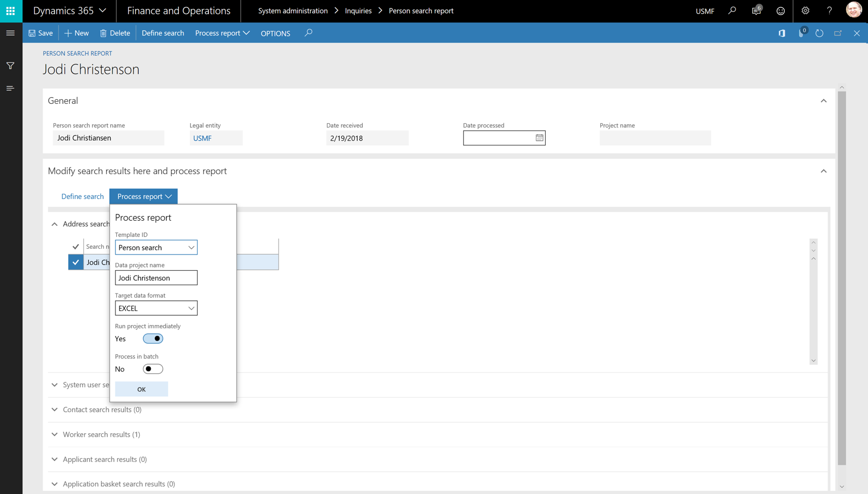Open the Template ID dropdown
Image resolution: width=868 pixels, height=494 pixels.
191,248
